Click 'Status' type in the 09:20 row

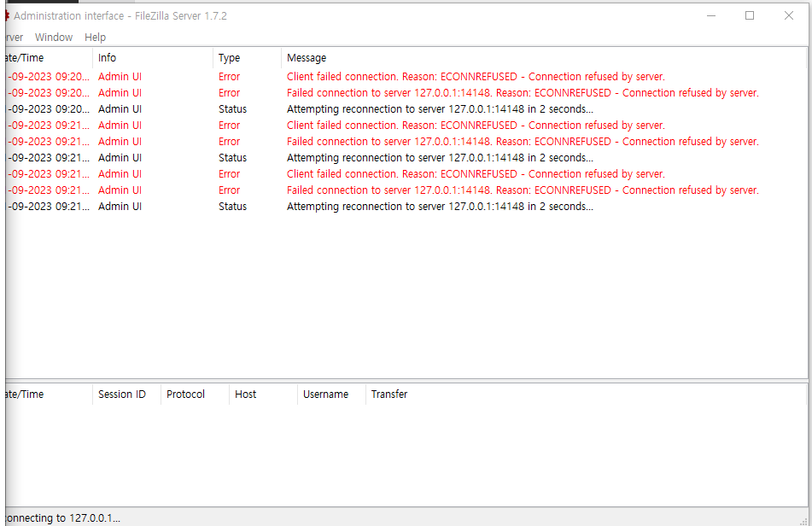click(232, 109)
